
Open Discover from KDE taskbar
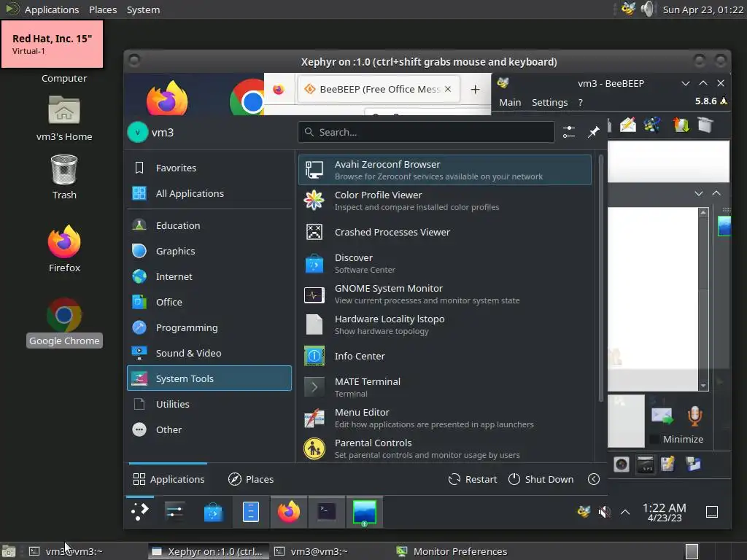click(x=213, y=513)
